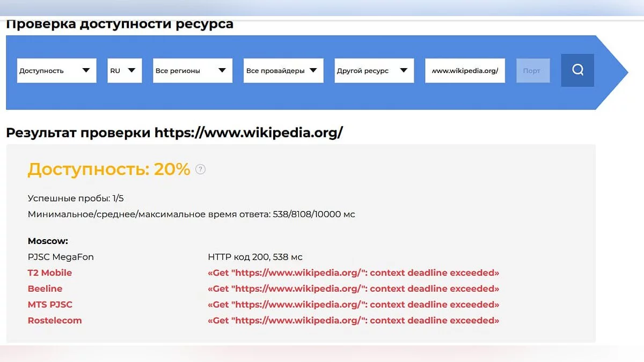The image size is (644, 362).
Task: Click the Beeline provider row
Action: tap(45, 289)
